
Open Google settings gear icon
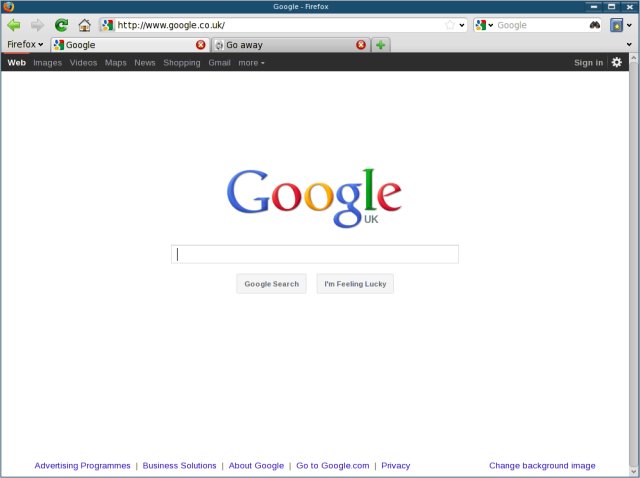[x=616, y=62]
